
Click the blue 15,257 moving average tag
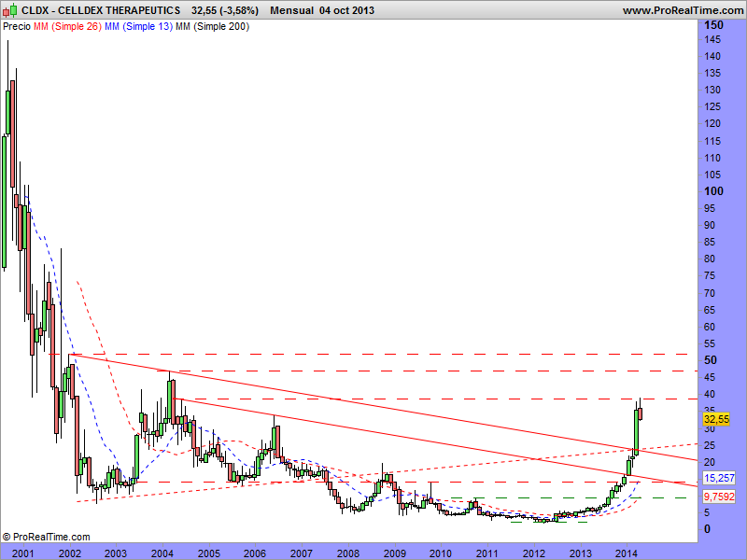coord(719,478)
